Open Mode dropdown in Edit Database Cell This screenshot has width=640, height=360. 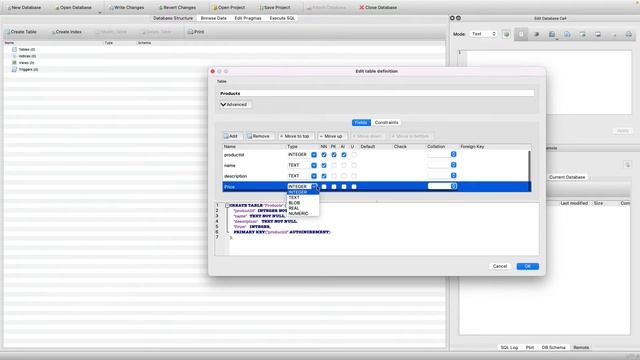pos(483,34)
